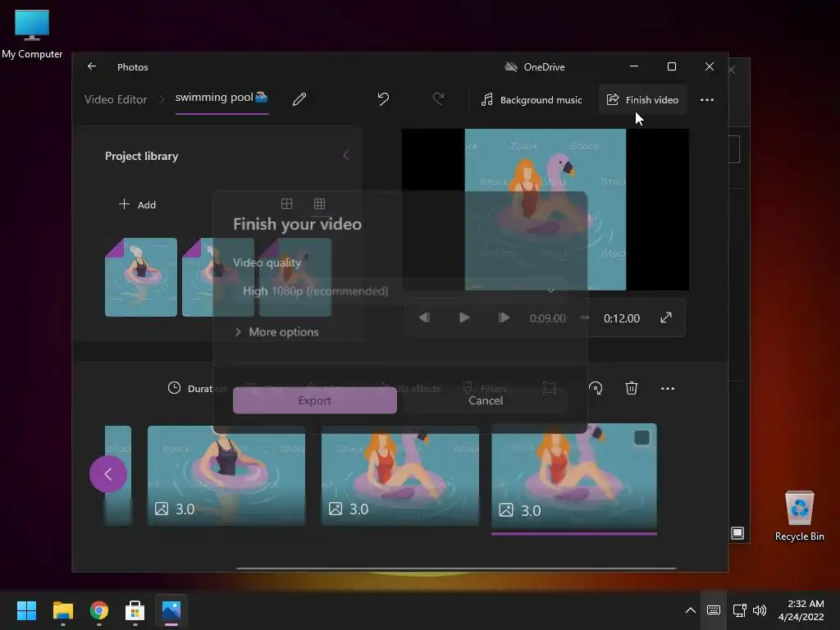Click the storyboard horizontal scrollbar
840x630 pixels.
coord(456,568)
